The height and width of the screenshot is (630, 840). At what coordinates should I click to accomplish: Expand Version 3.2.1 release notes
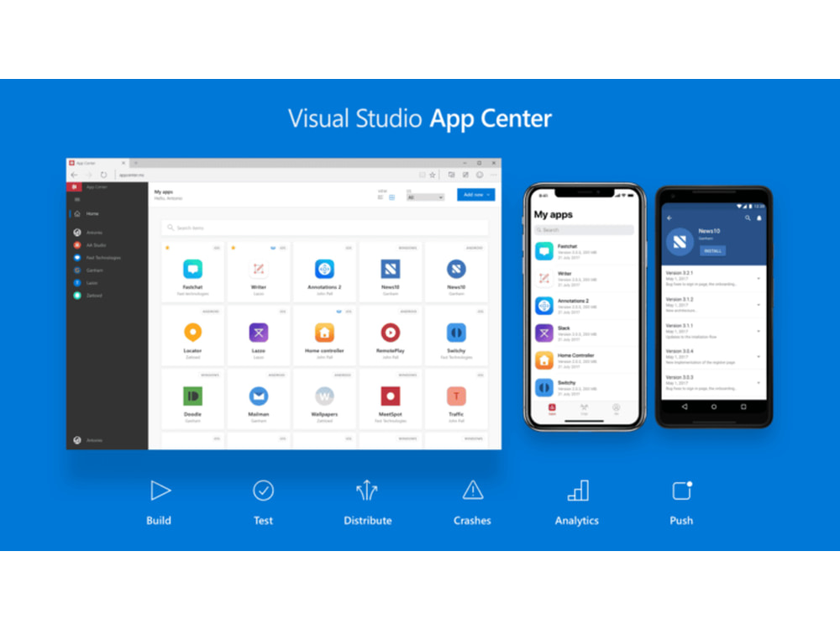[759, 279]
